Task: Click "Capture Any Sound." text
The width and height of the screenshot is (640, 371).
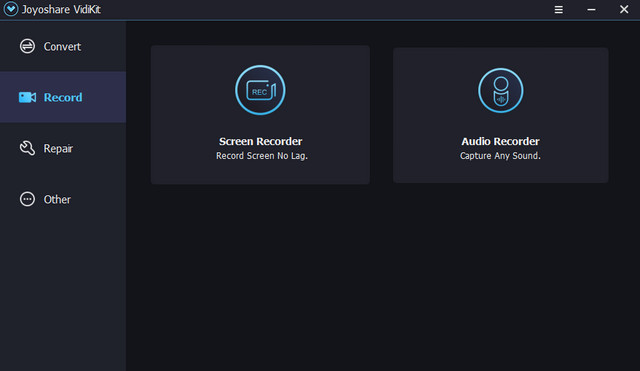Action: (x=500, y=156)
